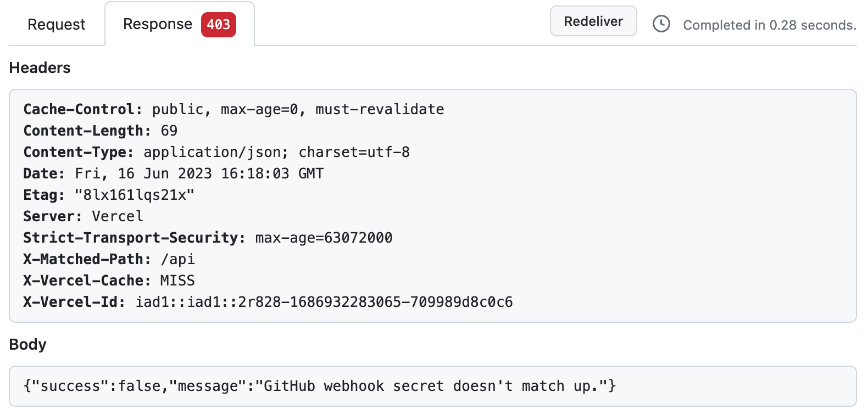Click the Headers section heading
868x415 pixels.
(39, 68)
